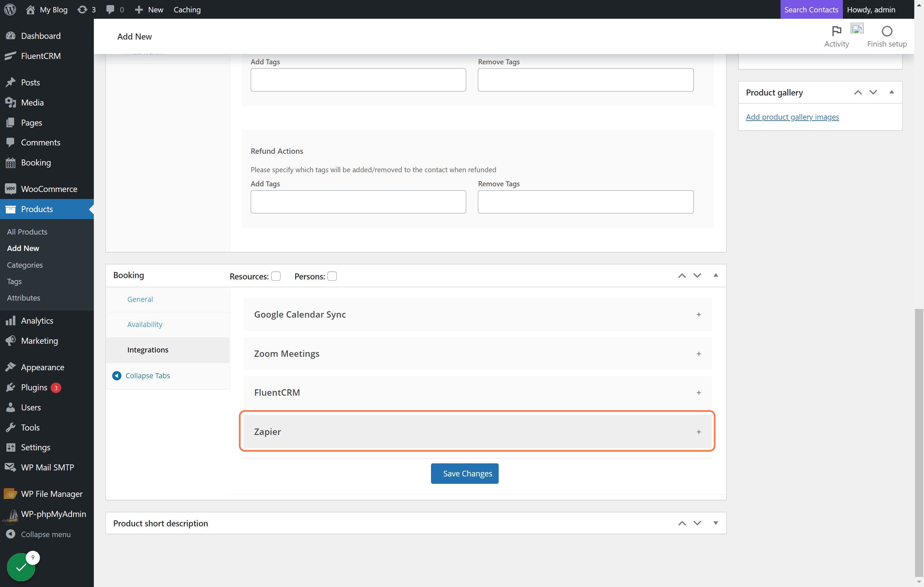This screenshot has height=587, width=924.
Task: Click the Save Changes button
Action: [x=464, y=473]
